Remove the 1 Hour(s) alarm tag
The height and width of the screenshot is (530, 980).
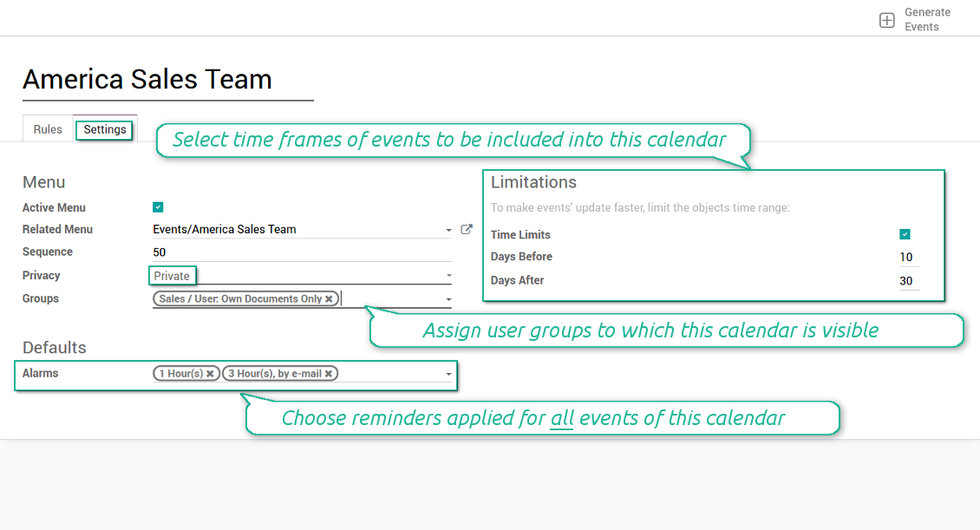point(210,374)
